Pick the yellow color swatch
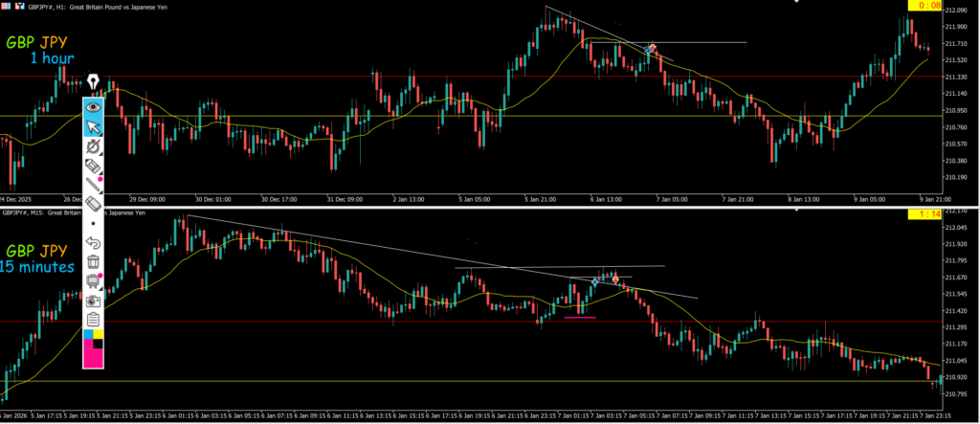The width and height of the screenshot is (980, 424). [x=99, y=336]
